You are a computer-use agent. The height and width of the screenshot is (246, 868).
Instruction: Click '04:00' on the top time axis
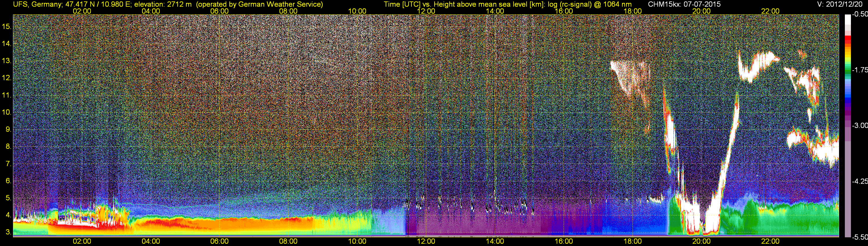tap(151, 11)
